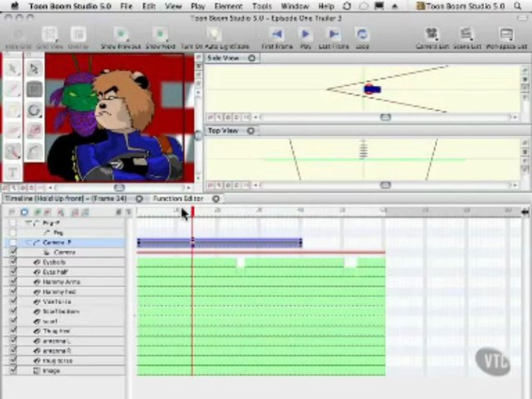Click the Hide Grid toolbar icon
Viewport: 532px width, 399px height.
[x=19, y=35]
